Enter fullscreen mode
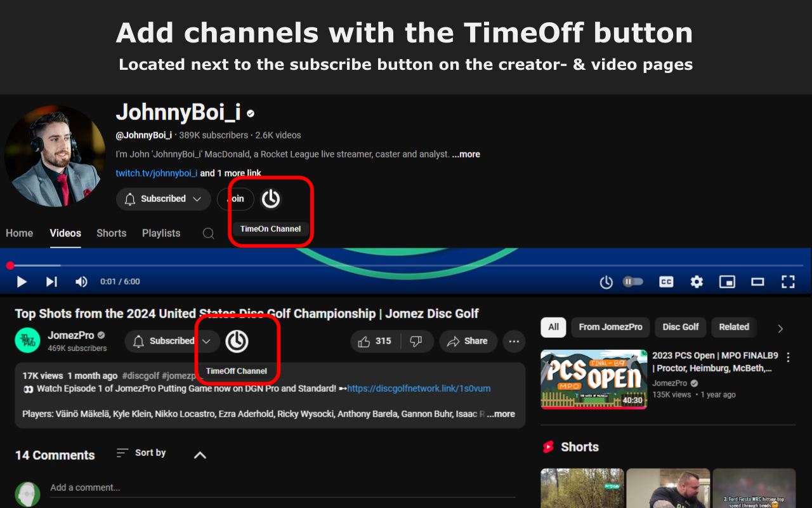 point(788,281)
